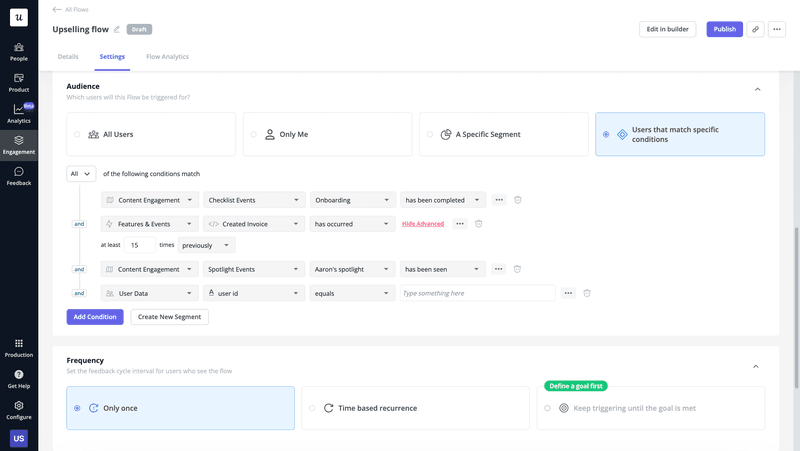This screenshot has height=451, width=800.
Task: Select Keep triggering until goal is met
Action: click(651, 408)
